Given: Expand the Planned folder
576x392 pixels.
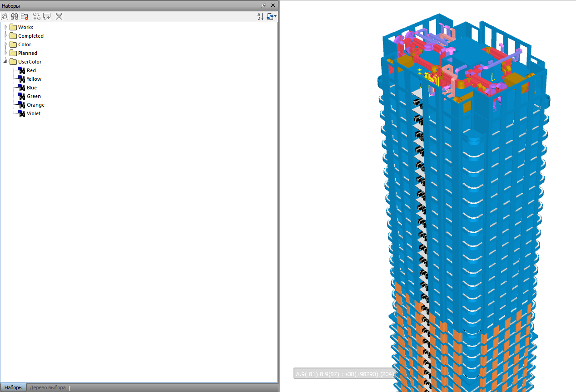Looking at the screenshot, I should [6, 53].
